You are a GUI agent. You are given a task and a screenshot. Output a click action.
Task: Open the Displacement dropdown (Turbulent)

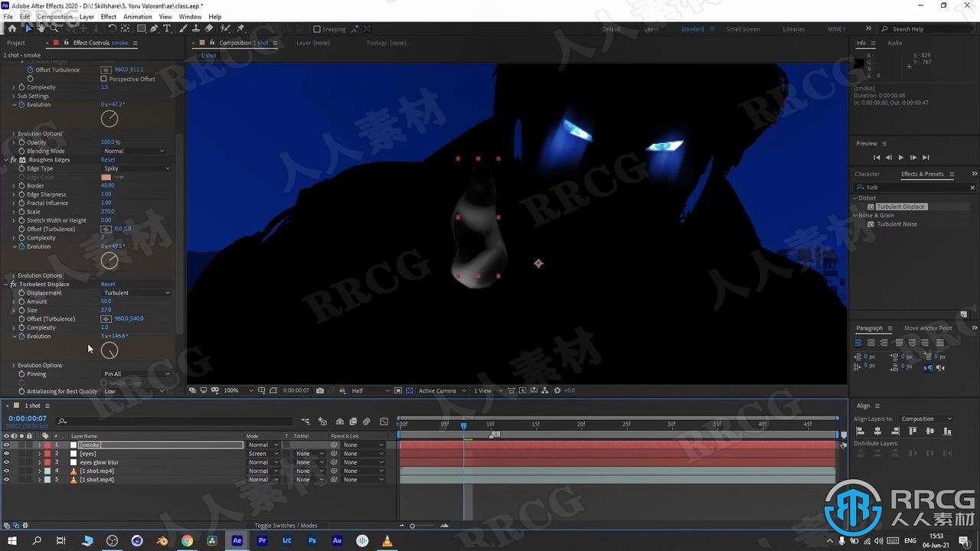pyautogui.click(x=136, y=293)
